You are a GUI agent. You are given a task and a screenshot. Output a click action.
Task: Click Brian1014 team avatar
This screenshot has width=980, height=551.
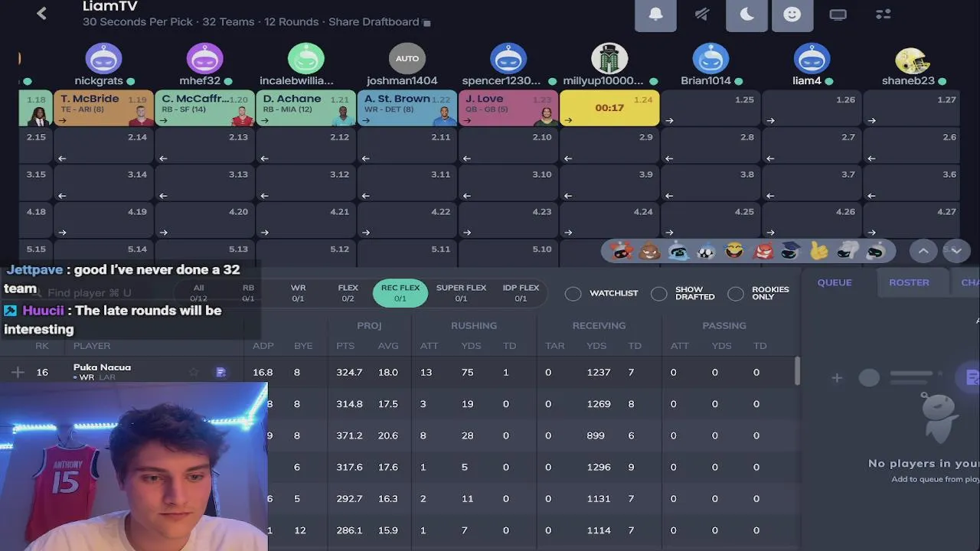(x=710, y=58)
